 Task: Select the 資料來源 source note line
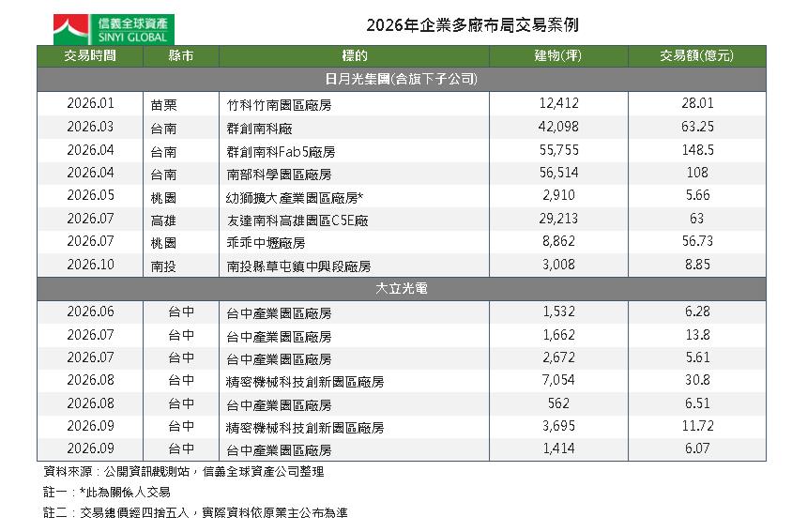coord(184,472)
